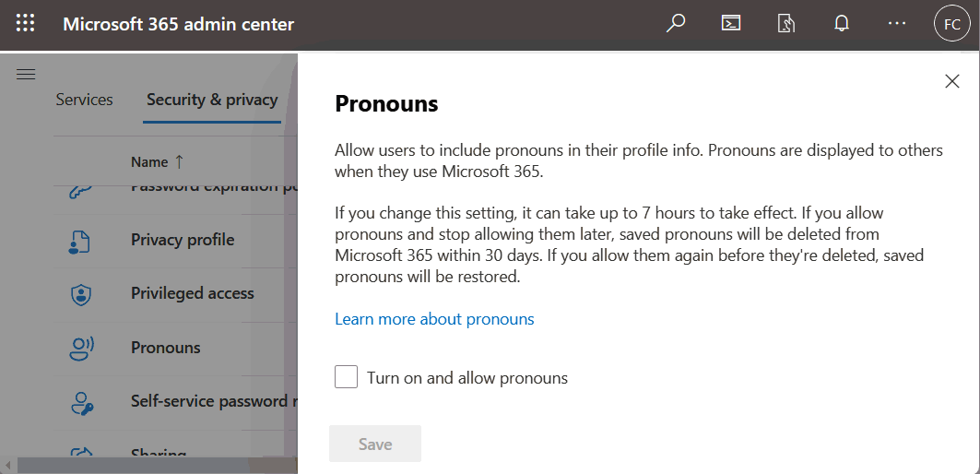Click the Save button
This screenshot has width=980, height=474.
coord(375,444)
